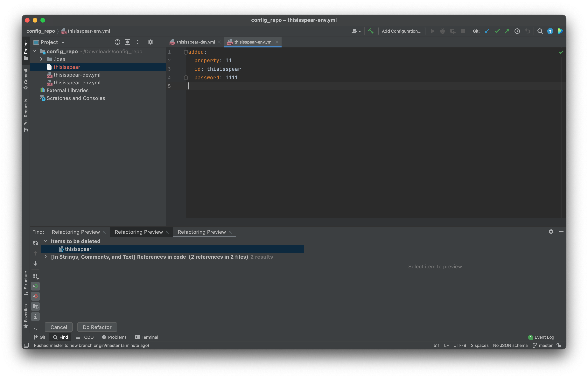Image resolution: width=588 pixels, height=378 pixels.
Task: Click the build project hammer icon
Action: coord(371,31)
